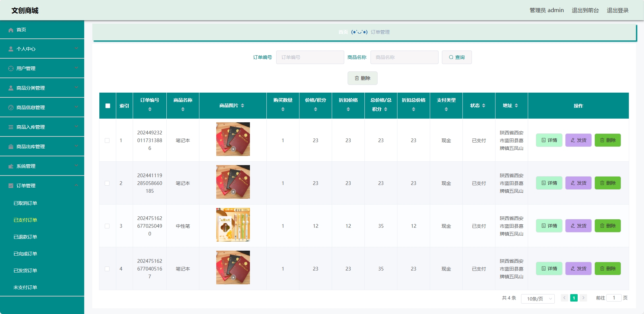This screenshot has height=314, width=644.
Task: Click 退出登录 link in top bar
Action: pos(617,10)
